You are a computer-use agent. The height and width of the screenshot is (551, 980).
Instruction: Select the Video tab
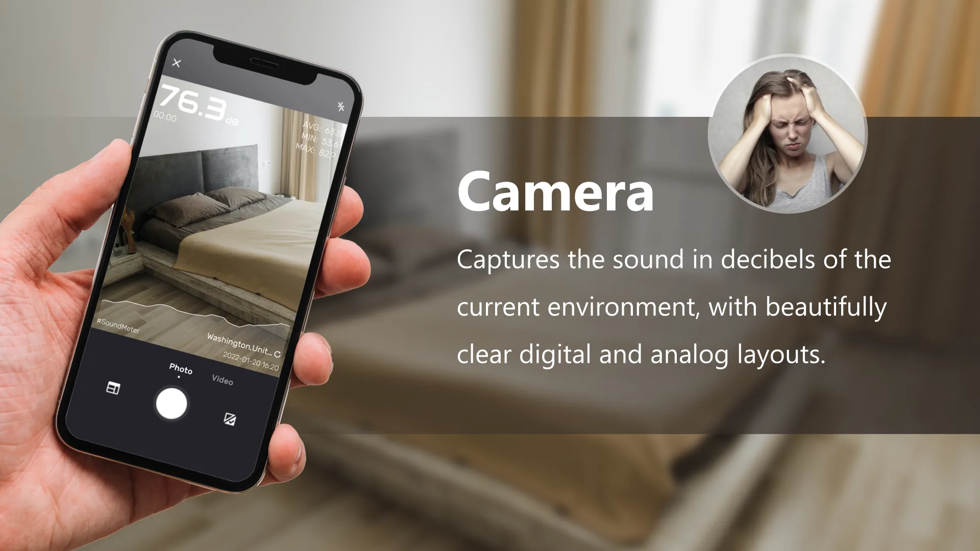[223, 379]
